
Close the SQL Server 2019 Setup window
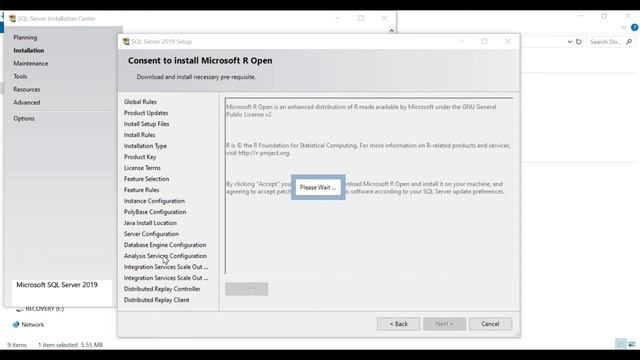508,41
